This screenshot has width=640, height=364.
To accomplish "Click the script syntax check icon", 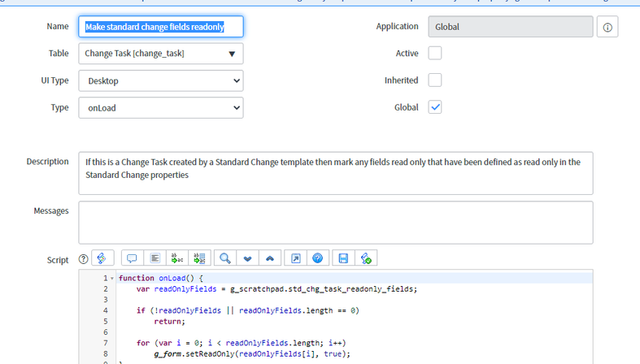I will click(x=366, y=258).
